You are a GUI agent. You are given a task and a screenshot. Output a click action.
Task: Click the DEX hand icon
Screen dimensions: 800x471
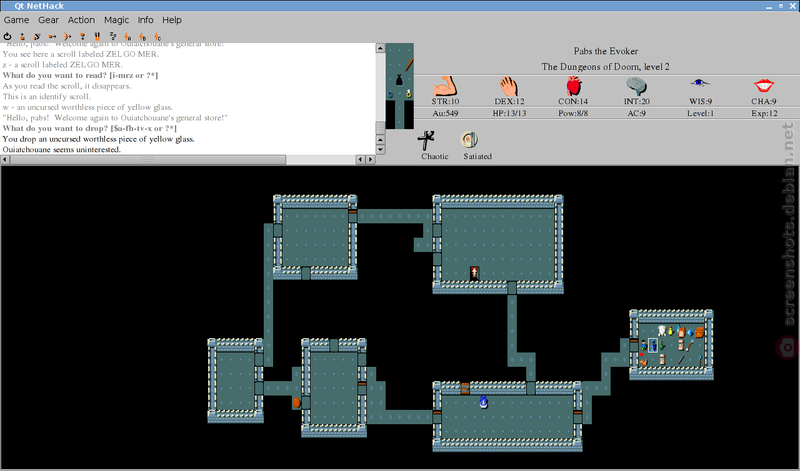click(509, 86)
